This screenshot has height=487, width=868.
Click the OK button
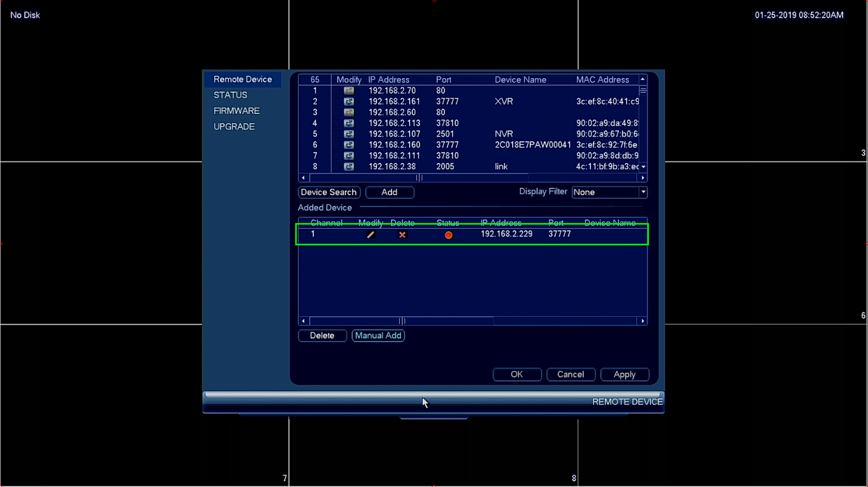coord(517,375)
